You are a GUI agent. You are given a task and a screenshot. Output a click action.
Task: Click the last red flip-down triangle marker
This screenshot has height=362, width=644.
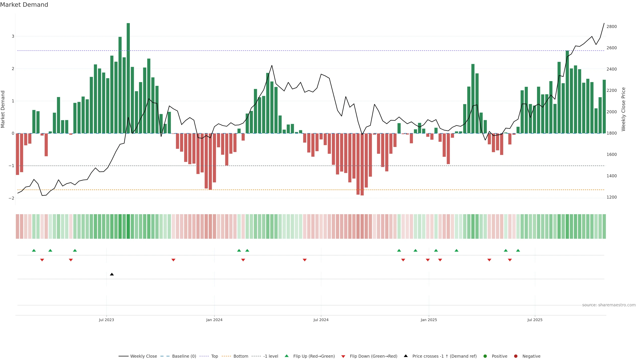coord(510,260)
